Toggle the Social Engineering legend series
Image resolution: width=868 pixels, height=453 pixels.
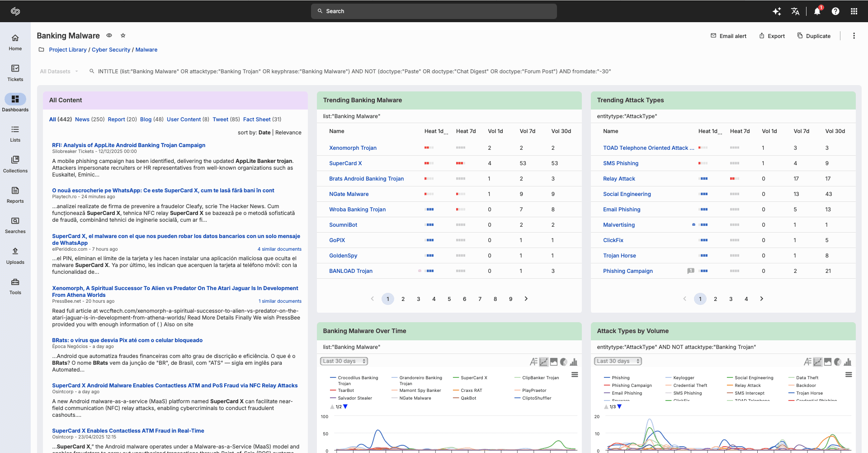(x=750, y=378)
